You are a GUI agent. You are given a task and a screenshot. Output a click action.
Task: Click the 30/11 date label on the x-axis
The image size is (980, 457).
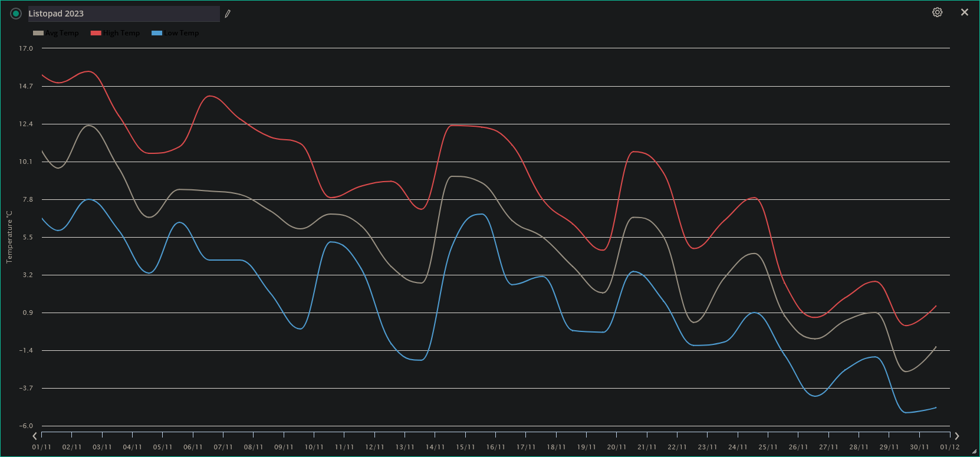pos(919,447)
